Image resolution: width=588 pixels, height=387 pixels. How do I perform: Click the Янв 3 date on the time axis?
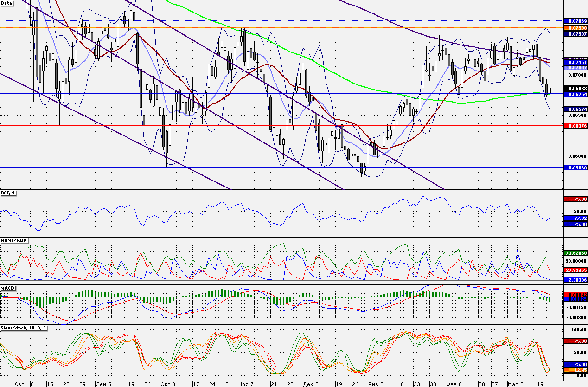tap(376, 384)
